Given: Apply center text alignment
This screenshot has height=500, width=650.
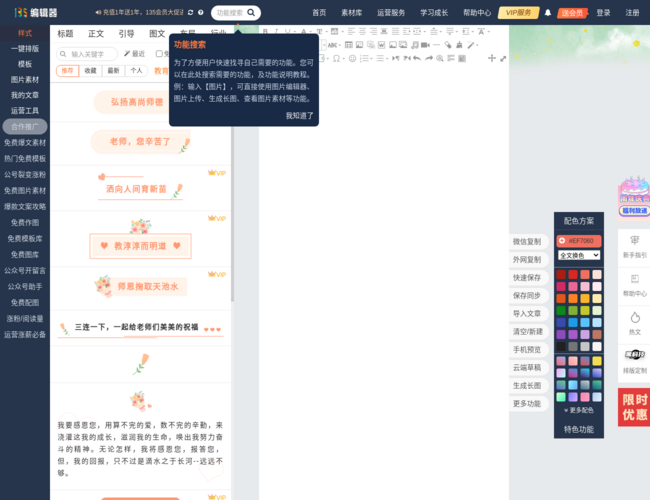Looking at the screenshot, I should coord(362,32).
